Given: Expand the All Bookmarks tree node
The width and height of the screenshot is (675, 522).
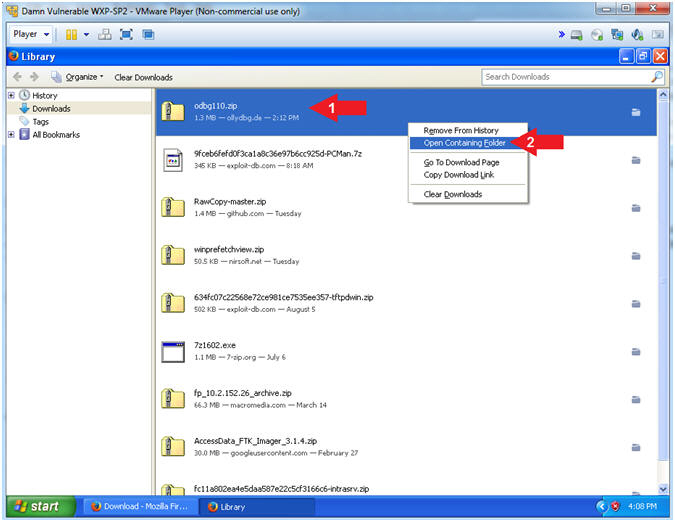Looking at the screenshot, I should click(11, 135).
